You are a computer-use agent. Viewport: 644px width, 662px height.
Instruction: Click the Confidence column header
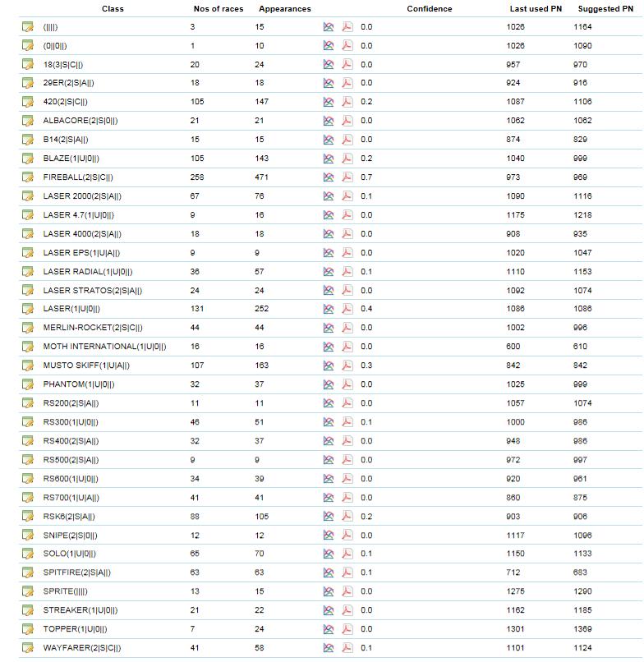pos(430,9)
